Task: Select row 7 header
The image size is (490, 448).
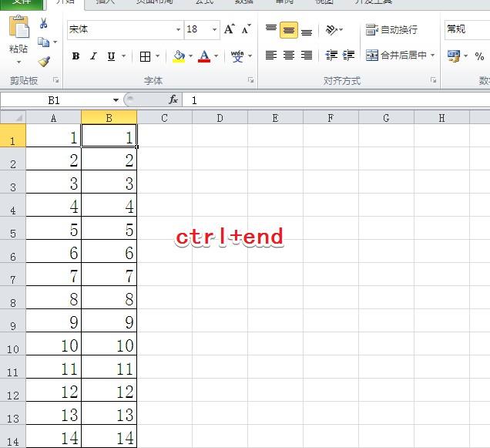Action: pyautogui.click(x=13, y=275)
